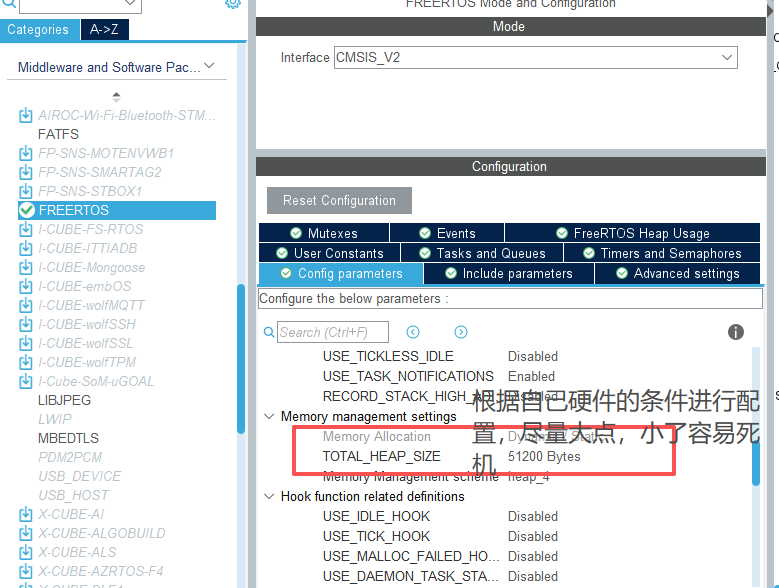Click the sort arrows above the middleware list
Viewport: 779px width, 588px height.
(116, 97)
